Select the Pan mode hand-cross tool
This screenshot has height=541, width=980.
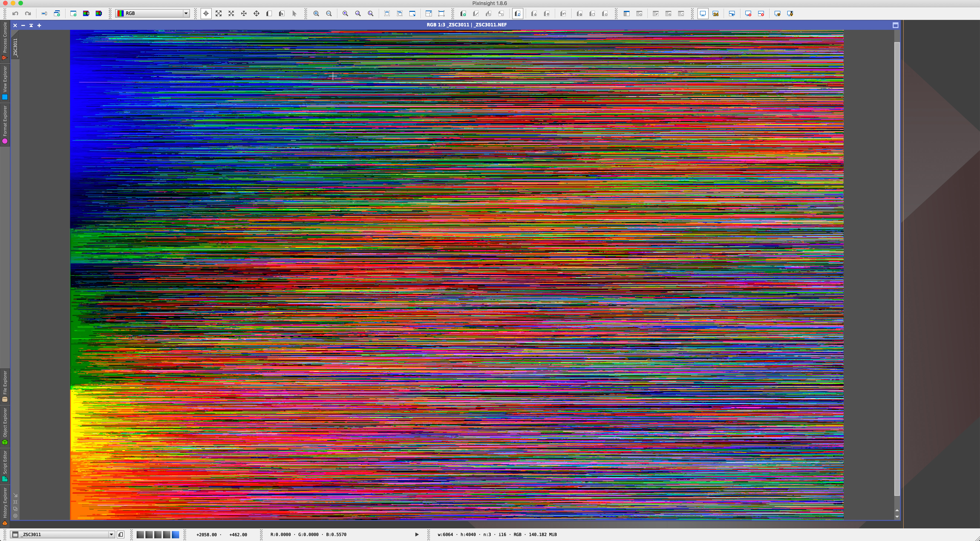tap(244, 13)
